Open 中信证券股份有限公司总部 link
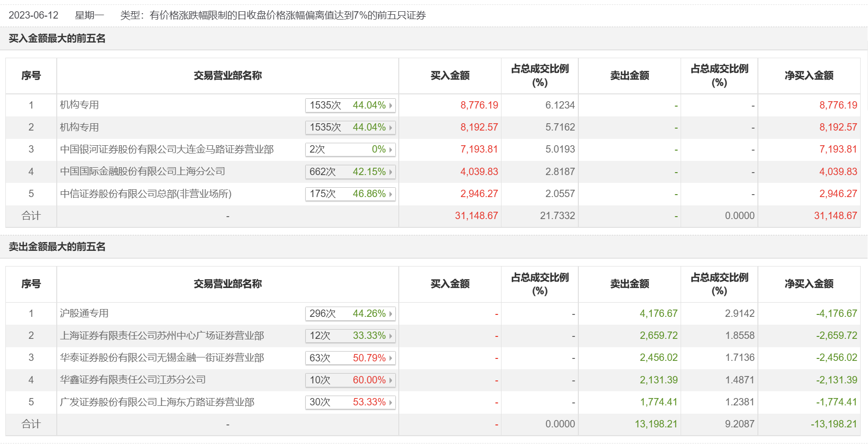 tap(146, 194)
